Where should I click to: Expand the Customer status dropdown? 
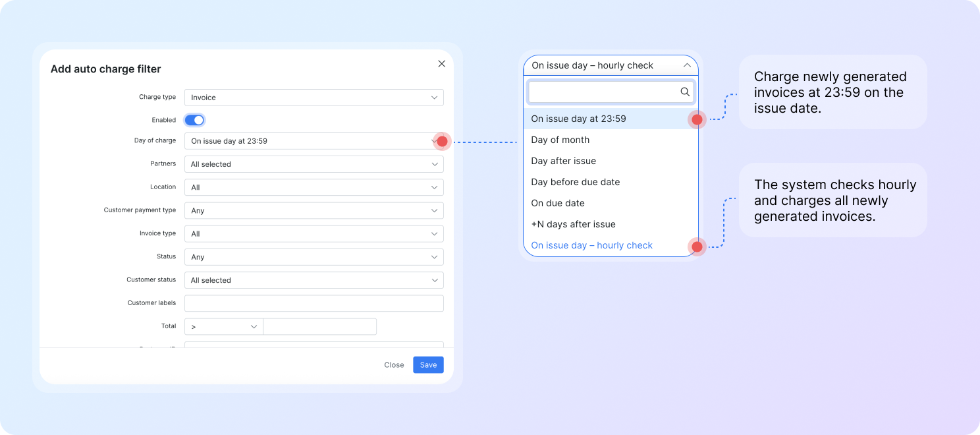pyautogui.click(x=314, y=280)
